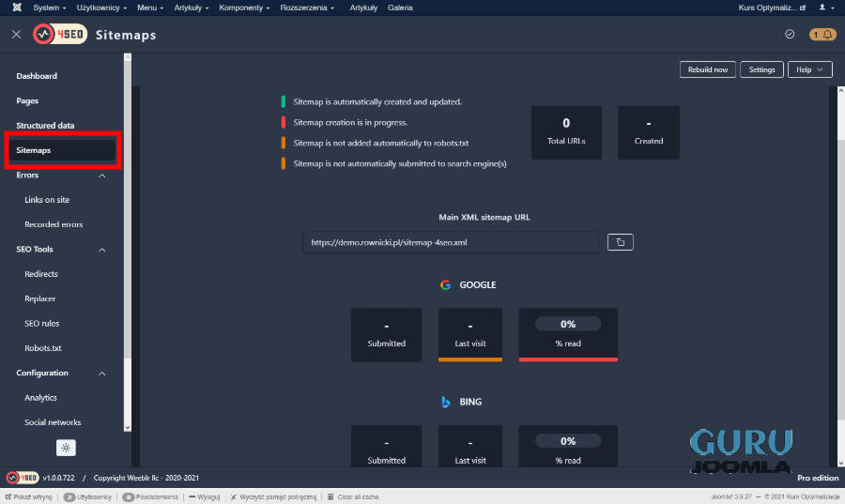Click Pokaż witrynę in status bar
The image size is (845, 504).
point(29,497)
